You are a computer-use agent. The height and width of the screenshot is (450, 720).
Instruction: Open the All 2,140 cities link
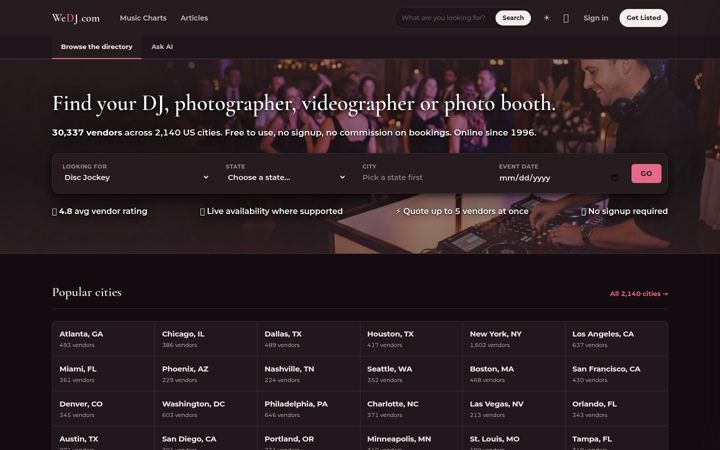click(639, 294)
